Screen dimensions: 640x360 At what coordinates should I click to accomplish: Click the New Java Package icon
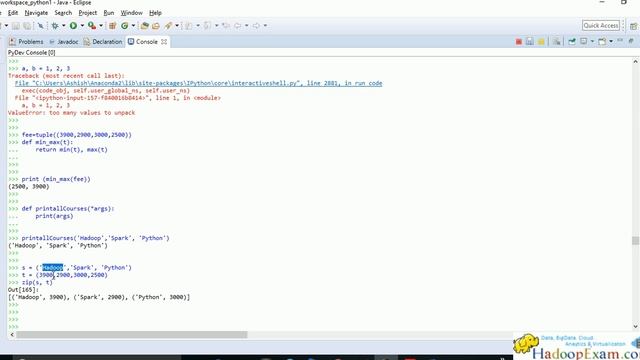(112, 26)
